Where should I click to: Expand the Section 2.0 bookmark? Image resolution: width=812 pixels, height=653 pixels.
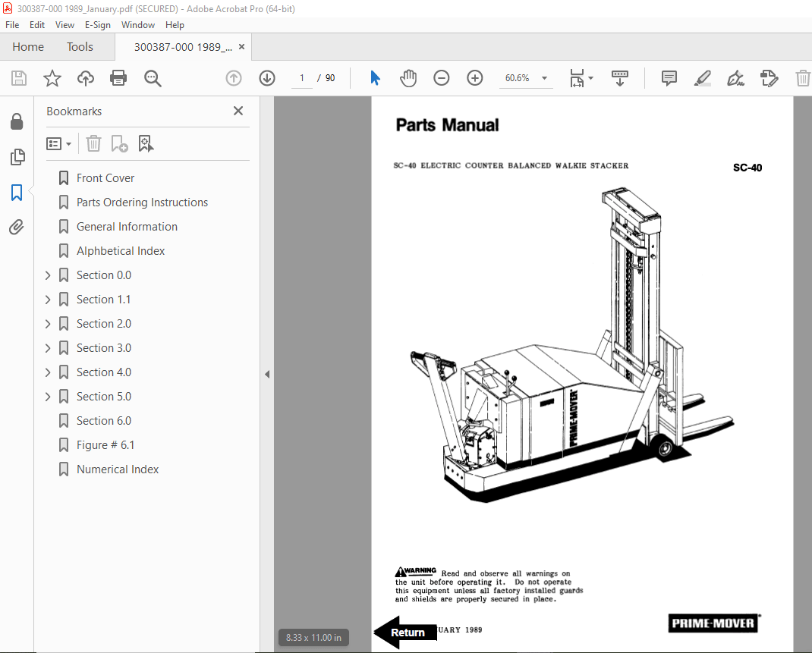[47, 323]
